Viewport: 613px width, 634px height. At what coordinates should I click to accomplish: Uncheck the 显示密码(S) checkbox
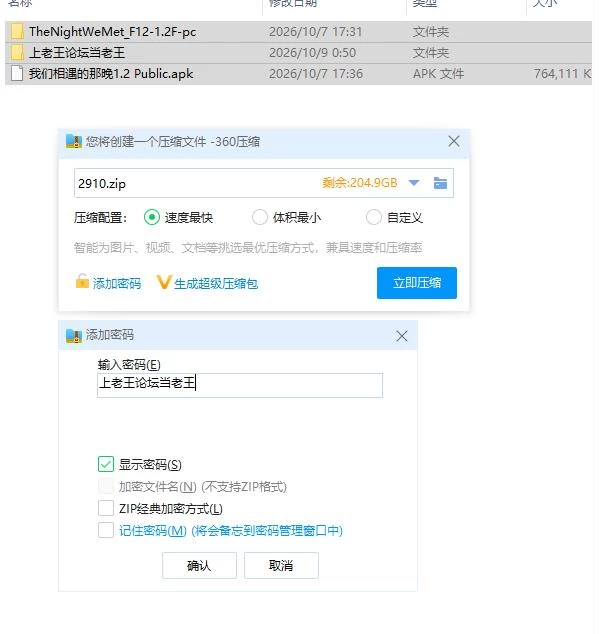tap(106, 464)
